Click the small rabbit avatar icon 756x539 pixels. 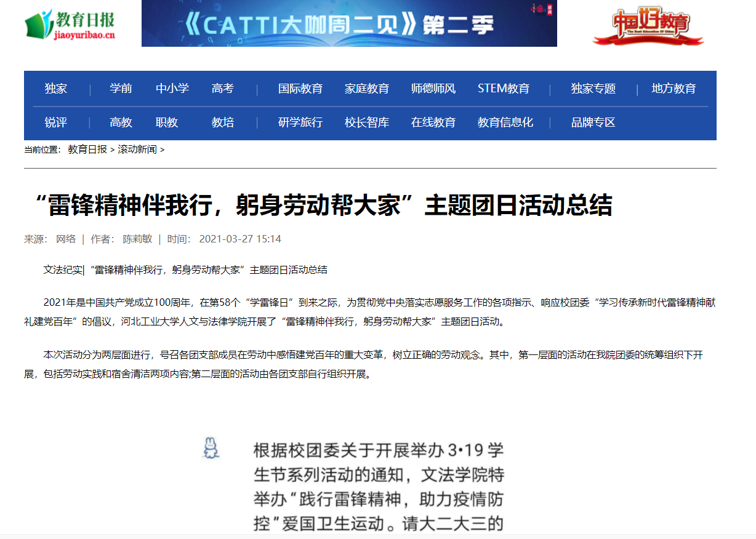211,448
